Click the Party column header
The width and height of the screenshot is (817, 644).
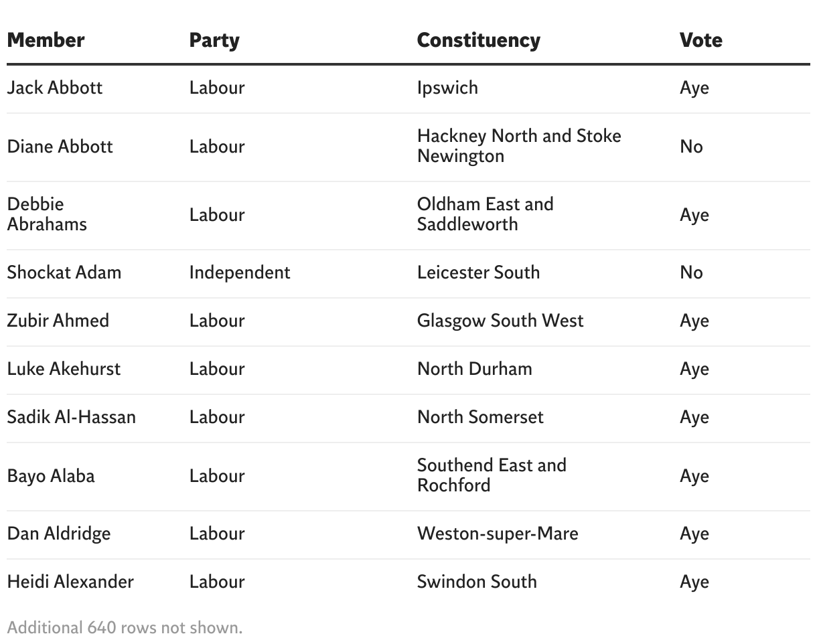214,40
